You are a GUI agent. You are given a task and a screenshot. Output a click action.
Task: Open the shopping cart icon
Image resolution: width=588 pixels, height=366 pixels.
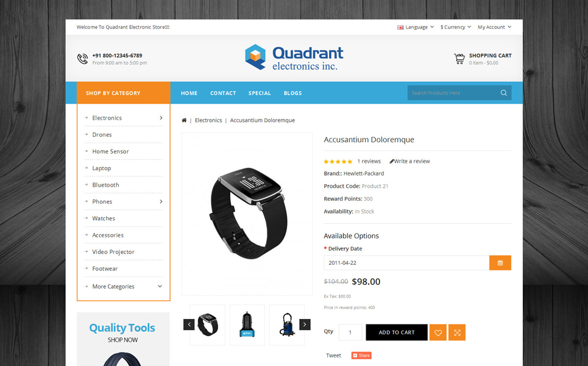[459, 59]
